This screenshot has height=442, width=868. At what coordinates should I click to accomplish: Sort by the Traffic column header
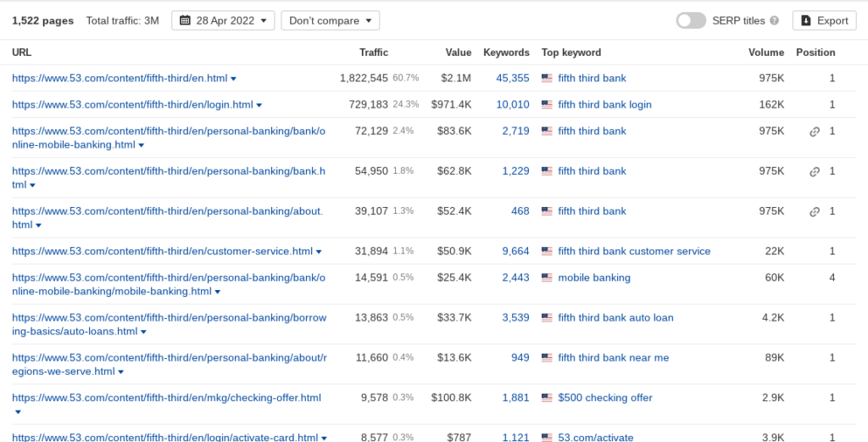click(x=374, y=53)
